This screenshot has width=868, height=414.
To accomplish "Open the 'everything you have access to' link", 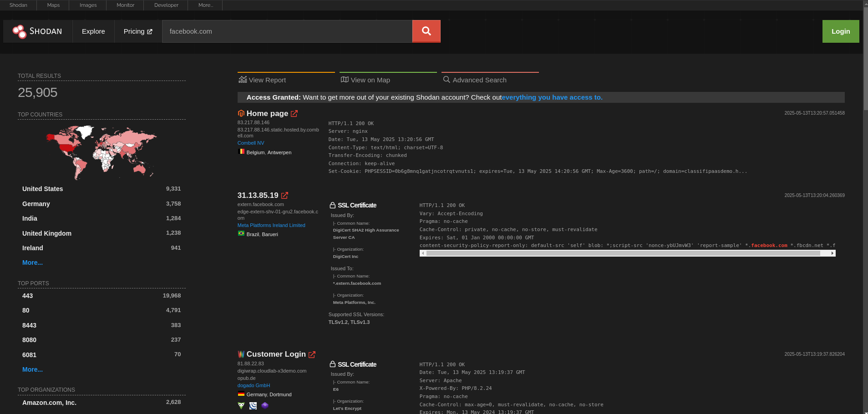I will (x=552, y=97).
